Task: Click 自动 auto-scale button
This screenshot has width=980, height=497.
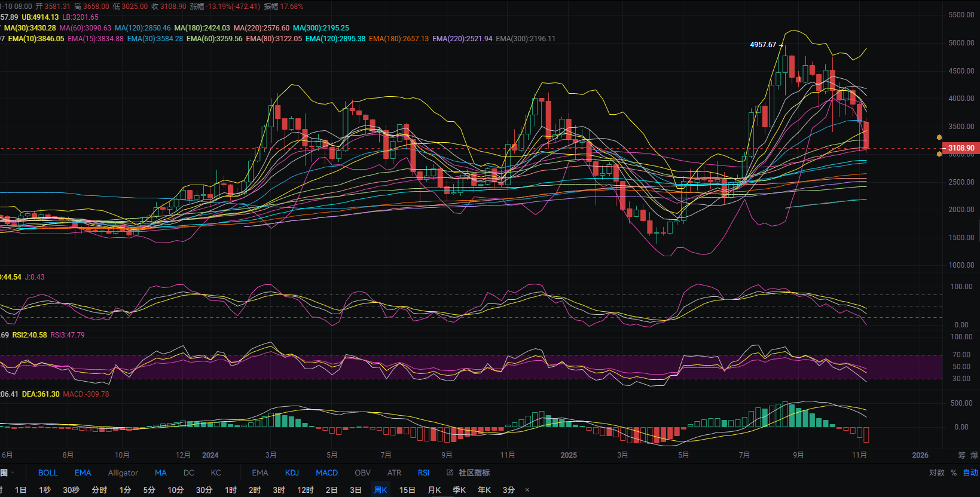Action: pyautogui.click(x=970, y=473)
